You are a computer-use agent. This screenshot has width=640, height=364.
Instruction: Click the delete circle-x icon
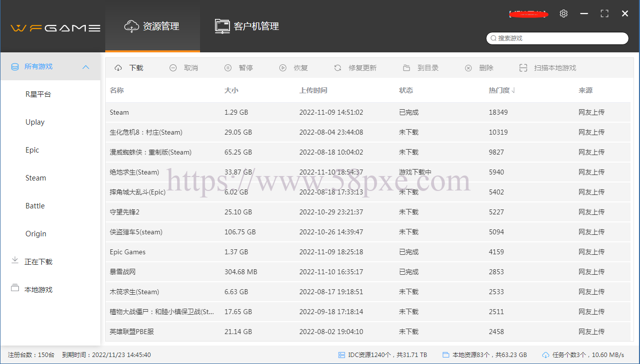coord(468,68)
